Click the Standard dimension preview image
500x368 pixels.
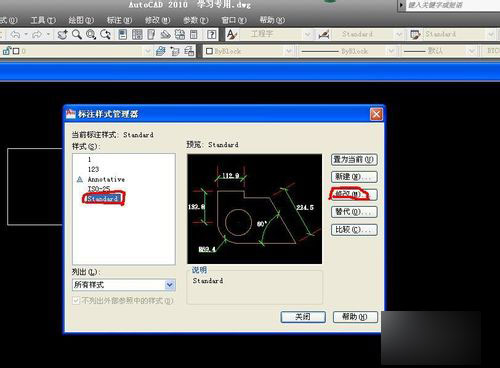coord(255,209)
